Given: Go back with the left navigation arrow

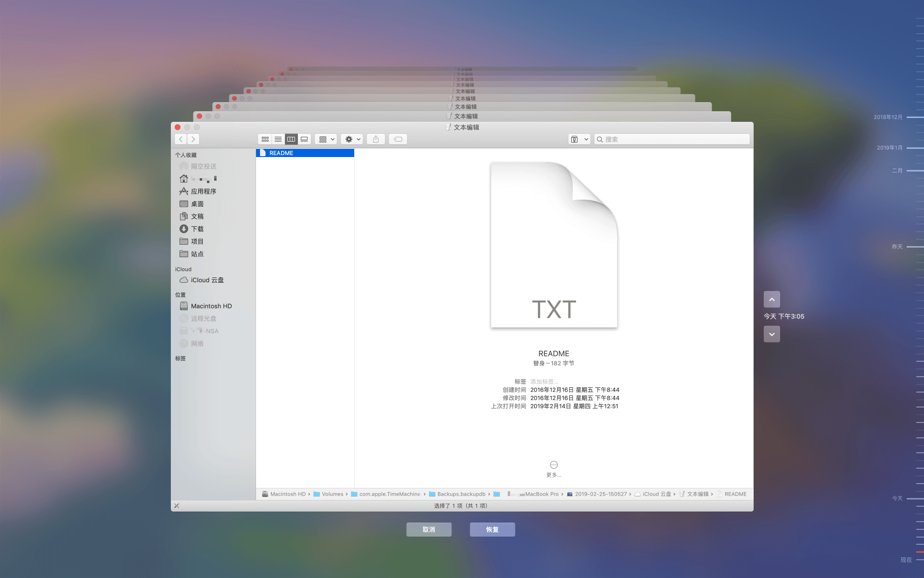Looking at the screenshot, I should click(x=181, y=139).
